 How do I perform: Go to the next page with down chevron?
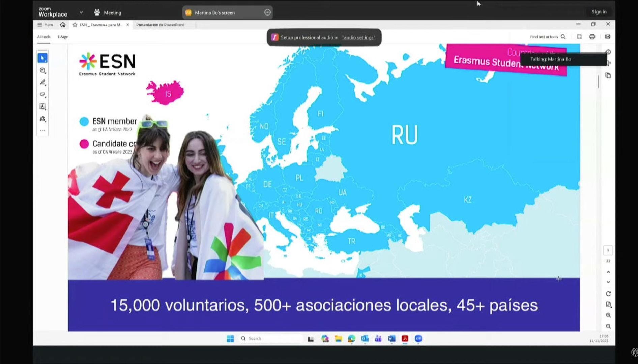coord(608,282)
